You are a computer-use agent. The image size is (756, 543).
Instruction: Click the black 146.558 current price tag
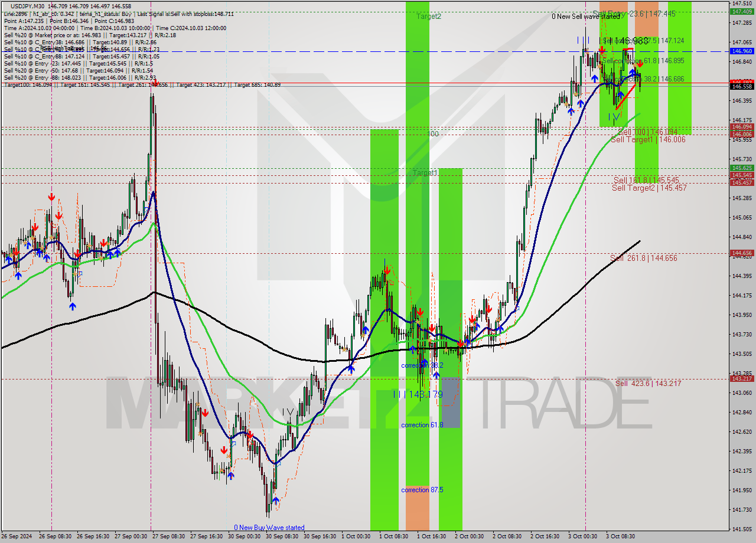(742, 87)
